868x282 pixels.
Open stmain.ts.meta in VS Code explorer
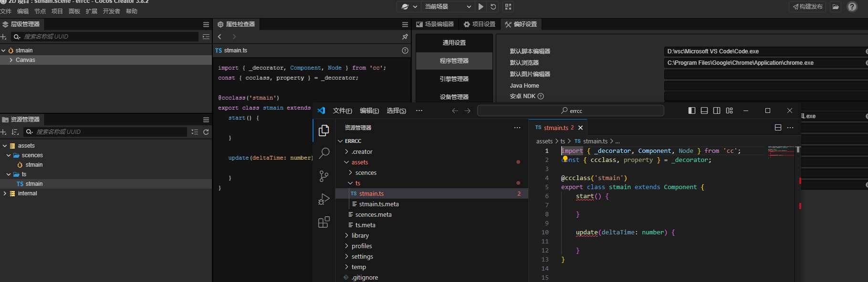379,204
